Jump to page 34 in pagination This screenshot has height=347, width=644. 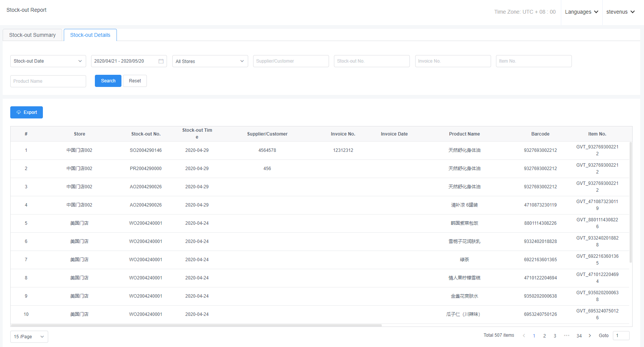(x=579, y=336)
